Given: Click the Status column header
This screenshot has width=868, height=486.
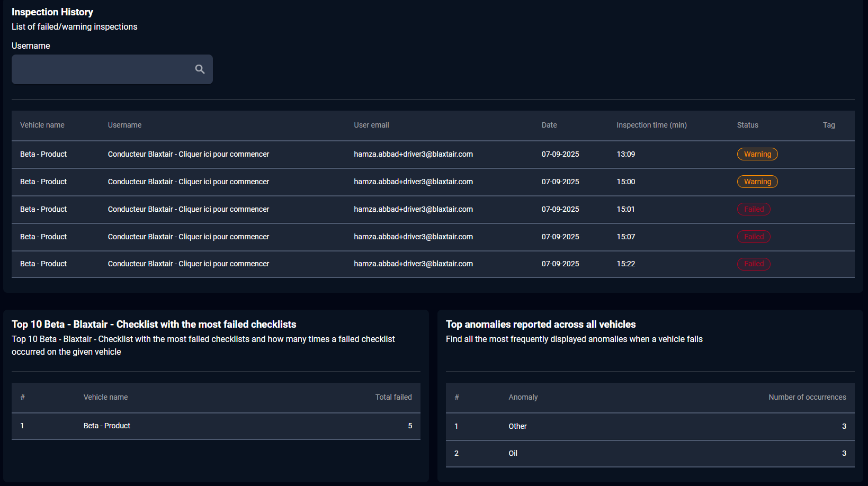Looking at the screenshot, I should tap(747, 125).
